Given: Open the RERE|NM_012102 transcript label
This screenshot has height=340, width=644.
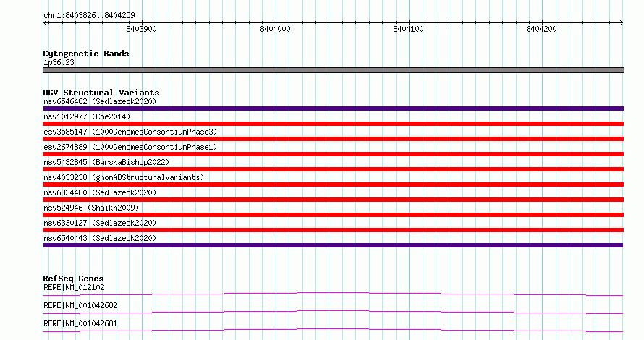Looking at the screenshot, I should [x=74, y=287].
